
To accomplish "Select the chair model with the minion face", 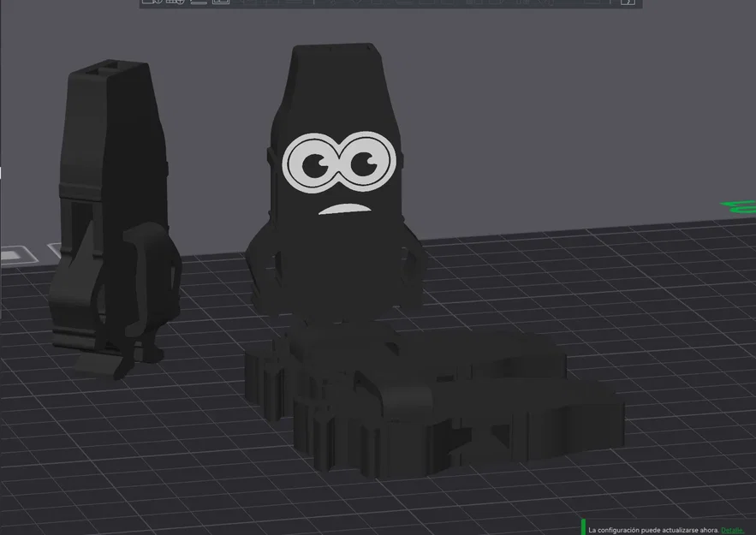I will pyautogui.click(x=334, y=171).
